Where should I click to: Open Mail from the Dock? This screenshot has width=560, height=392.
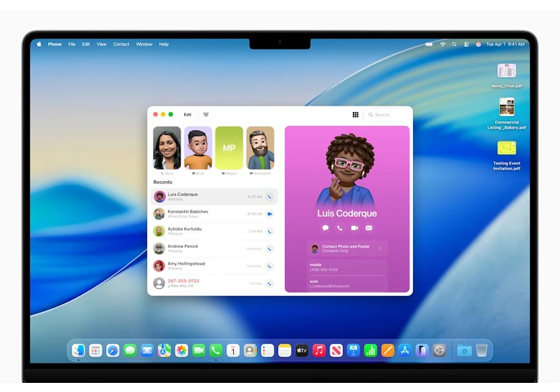tap(147, 351)
